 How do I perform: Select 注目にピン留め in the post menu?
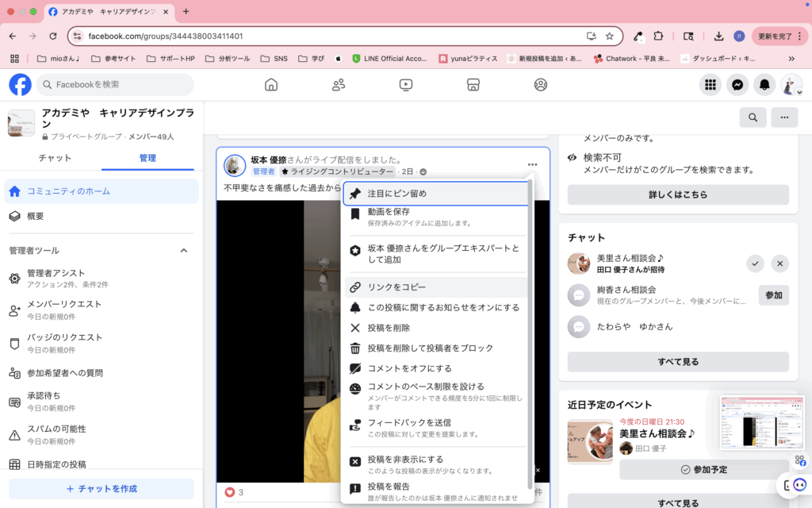pos(435,194)
